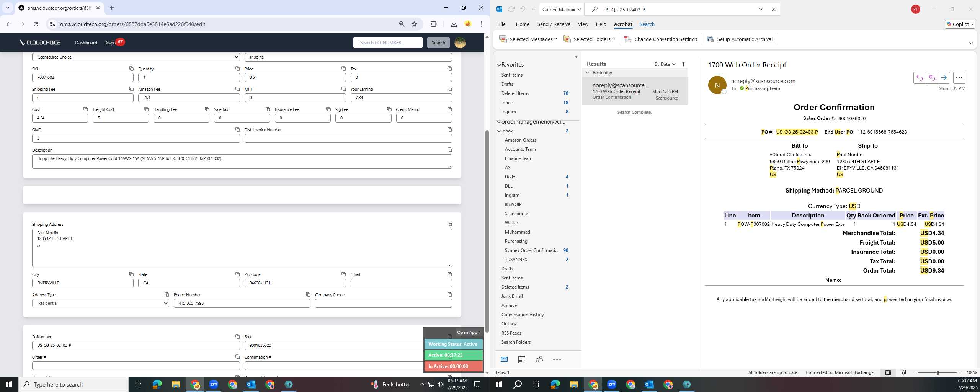Switch to Outlook Home tab

click(522, 24)
